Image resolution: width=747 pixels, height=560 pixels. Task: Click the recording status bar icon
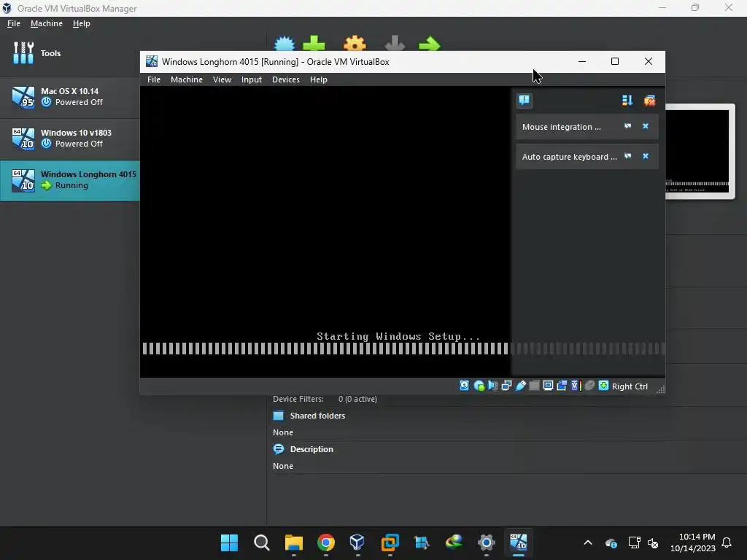(562, 386)
